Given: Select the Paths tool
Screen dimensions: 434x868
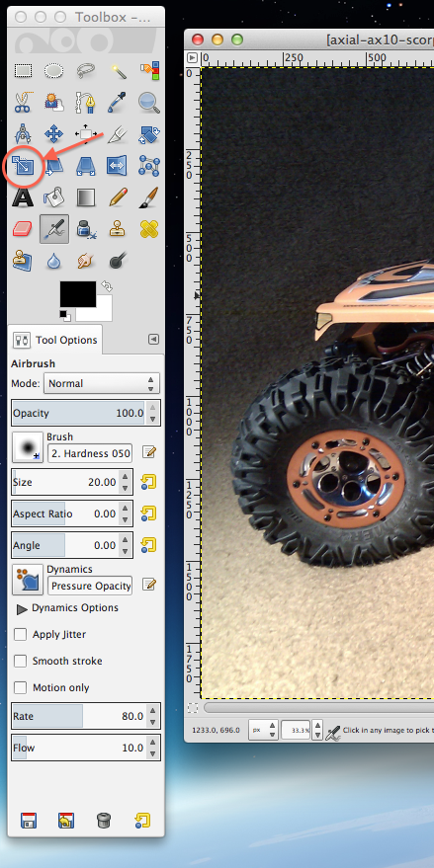Looking at the screenshot, I should click(85, 102).
